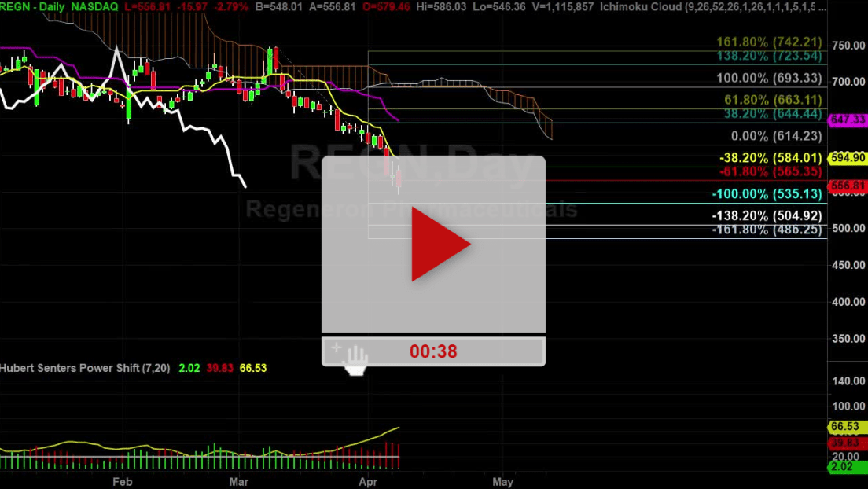Click the 500.00 price axis label
The height and width of the screenshot is (489, 868).
click(x=848, y=228)
